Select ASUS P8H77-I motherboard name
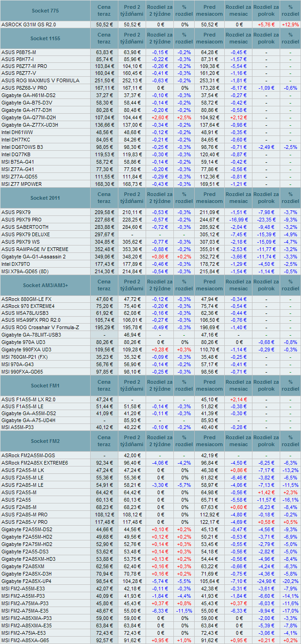This screenshot has width=301, height=644. click(18, 60)
